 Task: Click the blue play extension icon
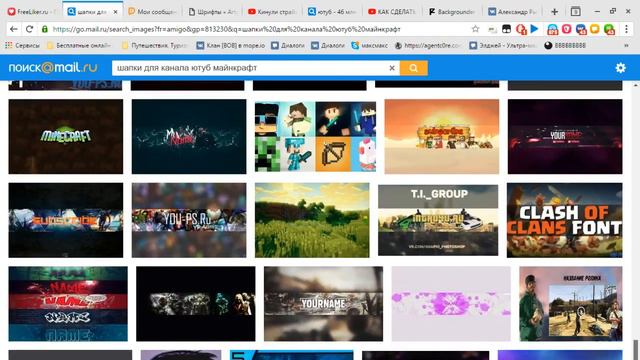pyautogui.click(x=534, y=29)
